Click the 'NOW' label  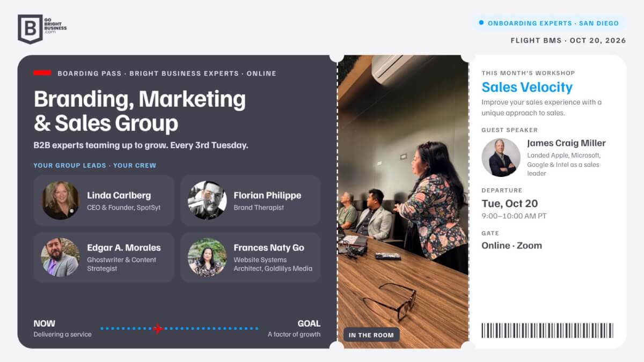click(45, 323)
